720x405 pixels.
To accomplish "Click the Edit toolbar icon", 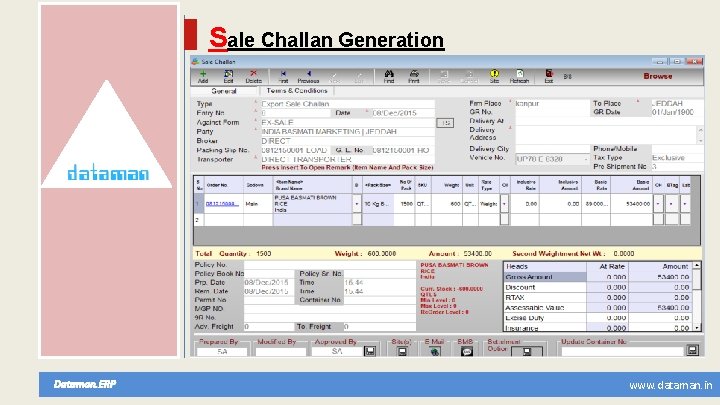I will point(228,77).
